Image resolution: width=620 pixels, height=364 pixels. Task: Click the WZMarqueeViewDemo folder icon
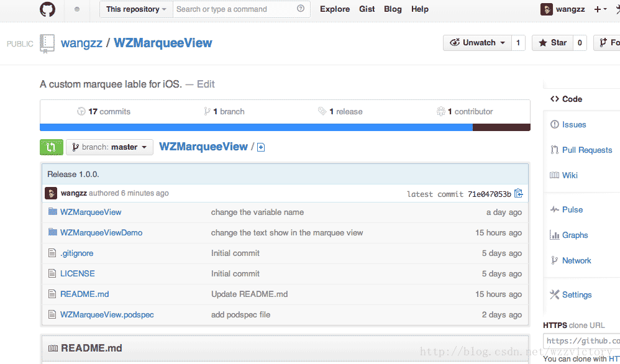[53, 232]
